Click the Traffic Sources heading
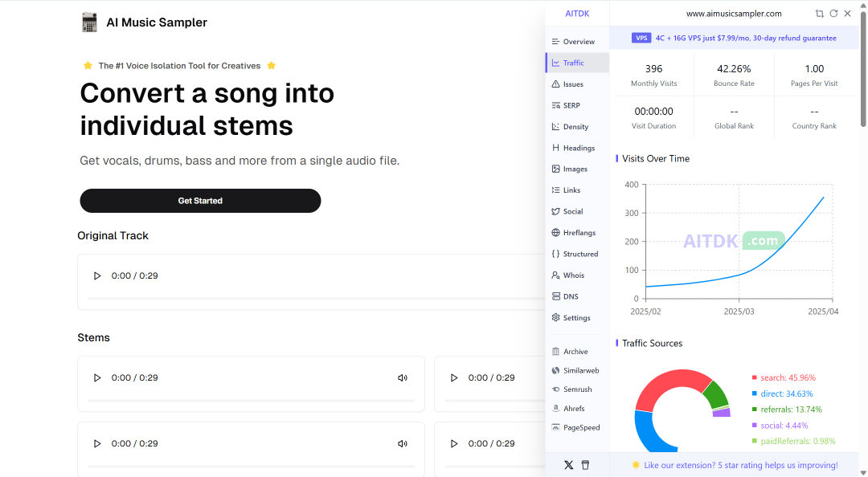This screenshot has height=477, width=868. click(652, 343)
